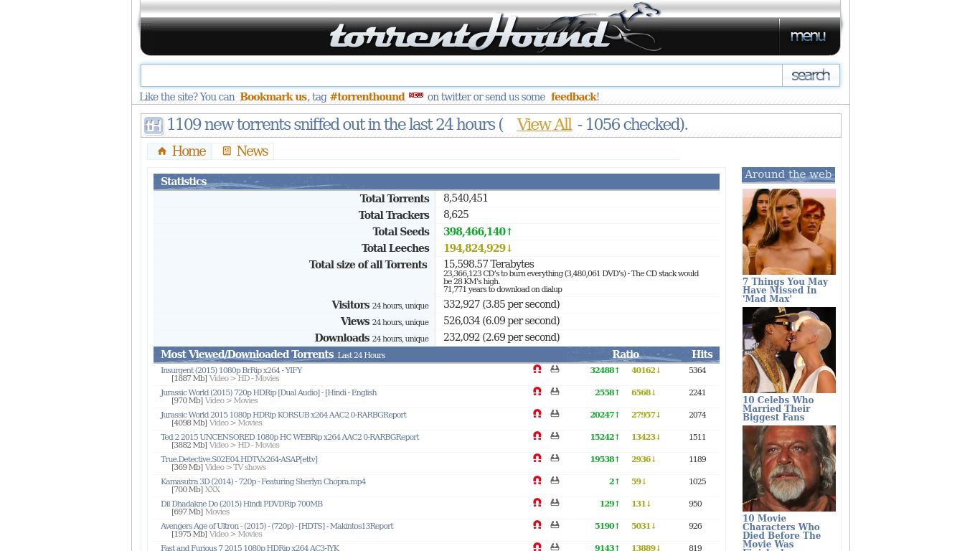Click magnet icon for Ted 2 2015 UNCENSORED
This screenshot has height=551, width=980.
537,436
